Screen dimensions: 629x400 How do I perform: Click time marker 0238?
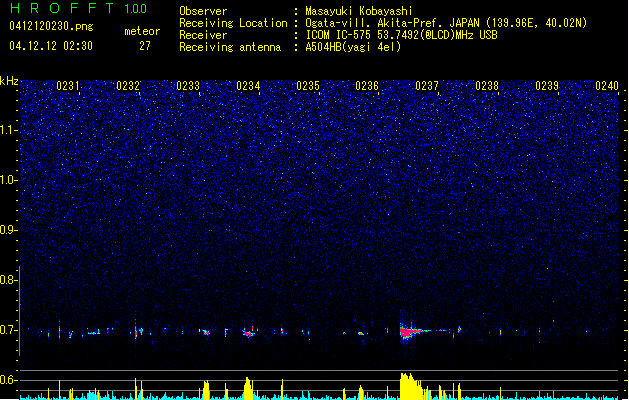click(487, 86)
